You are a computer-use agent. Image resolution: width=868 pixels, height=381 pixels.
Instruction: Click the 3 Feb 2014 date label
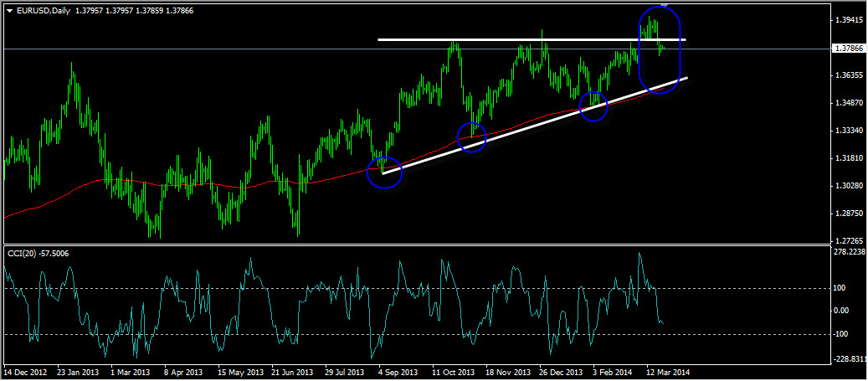[612, 372]
